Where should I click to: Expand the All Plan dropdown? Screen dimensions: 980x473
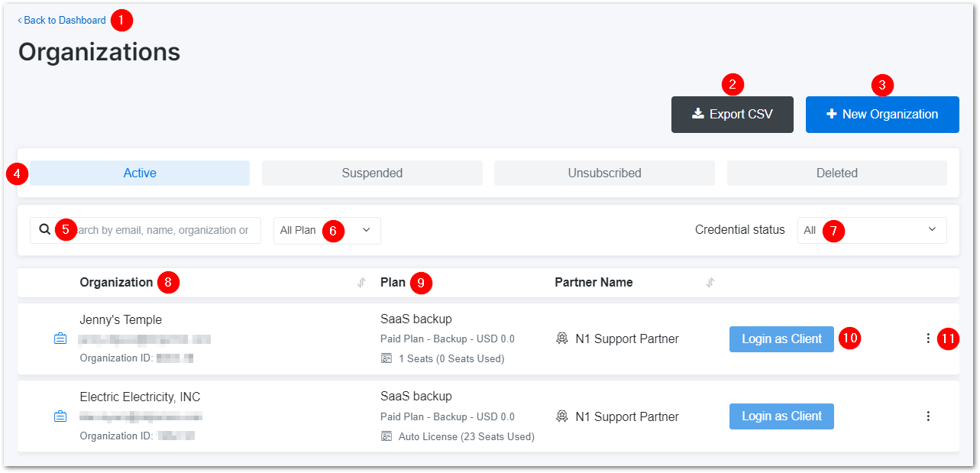click(x=327, y=230)
